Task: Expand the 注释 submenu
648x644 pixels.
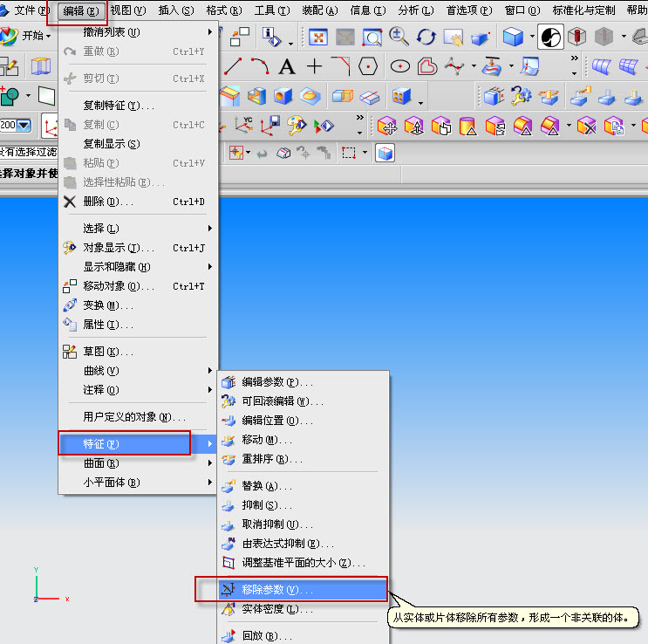Action: [138, 390]
